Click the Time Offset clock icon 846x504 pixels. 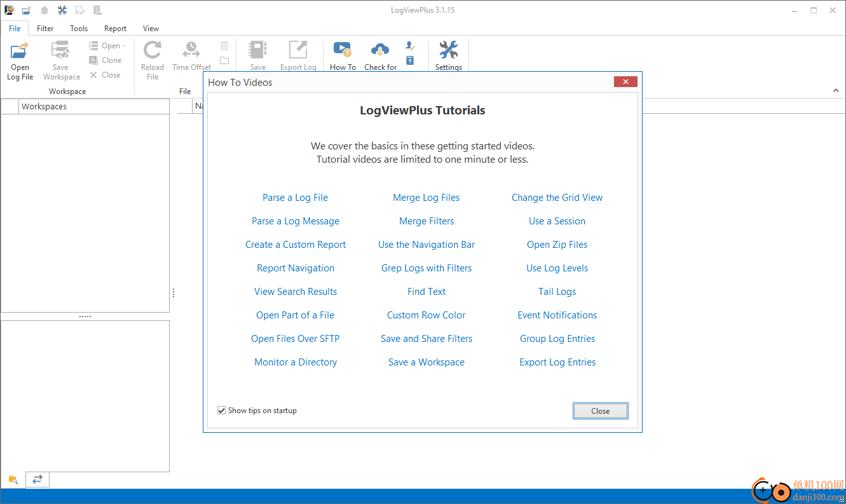click(x=191, y=50)
